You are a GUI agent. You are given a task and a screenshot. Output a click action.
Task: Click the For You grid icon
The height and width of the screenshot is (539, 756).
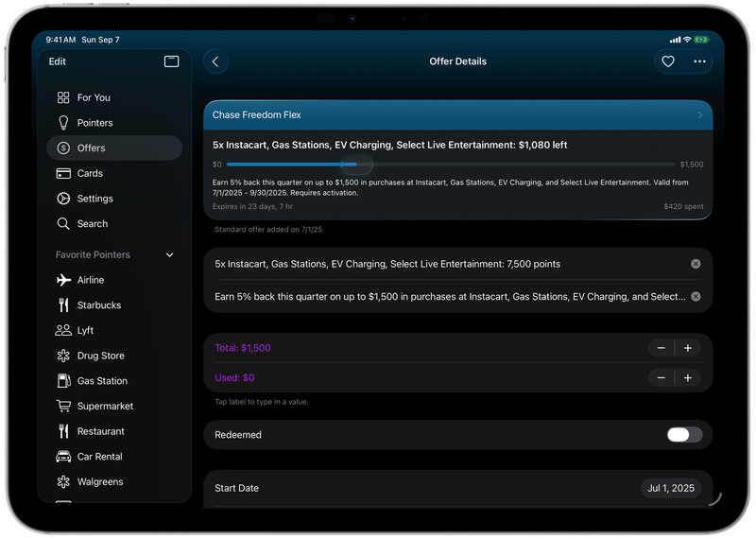(63, 97)
